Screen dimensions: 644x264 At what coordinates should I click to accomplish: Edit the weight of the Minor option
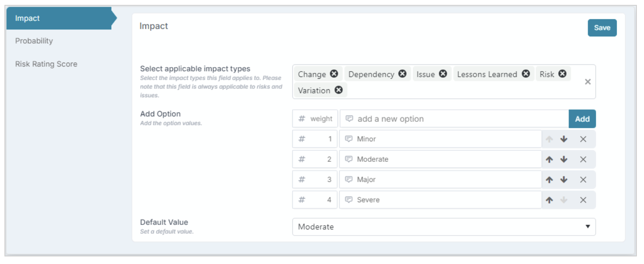click(x=315, y=139)
